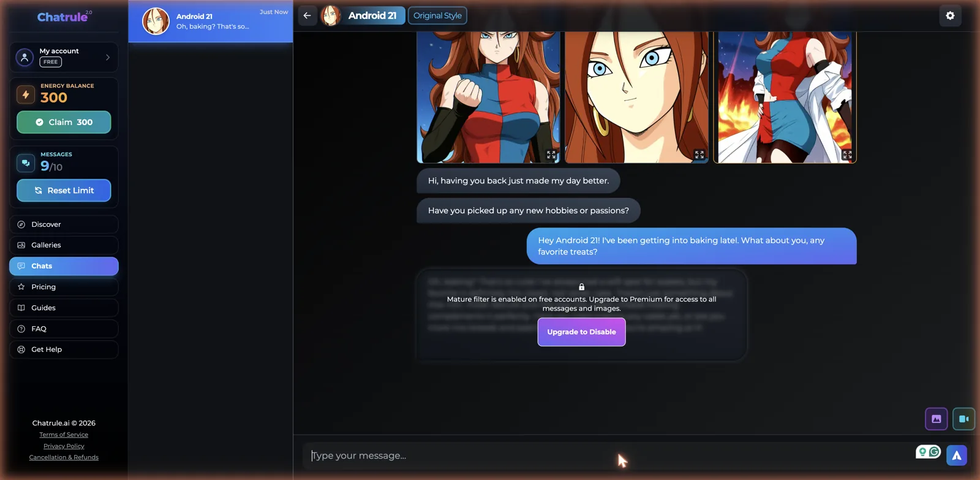Click Android 21 avatar in chat header
Image resolution: width=980 pixels, height=480 pixels.
pos(331,15)
